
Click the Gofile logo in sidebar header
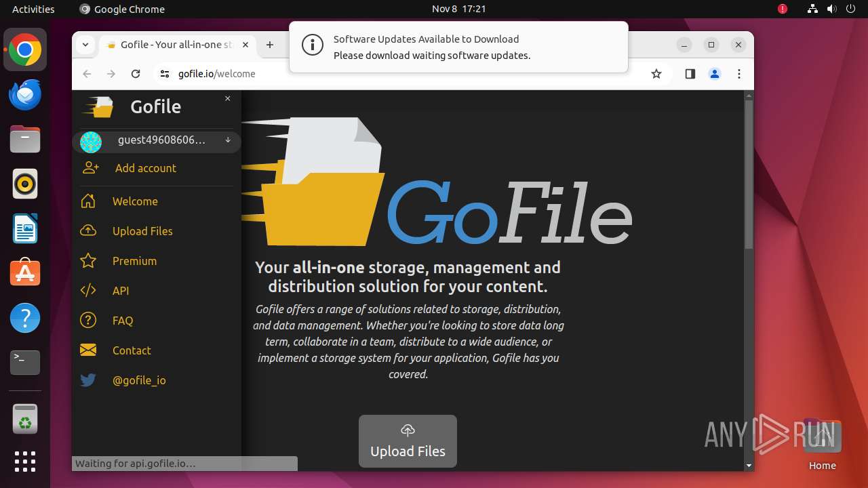(x=98, y=107)
